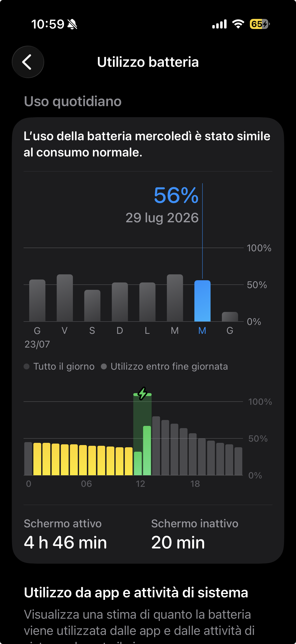Tap the 56% usage readout
Viewport: 296px width, 644px height.
(x=176, y=195)
